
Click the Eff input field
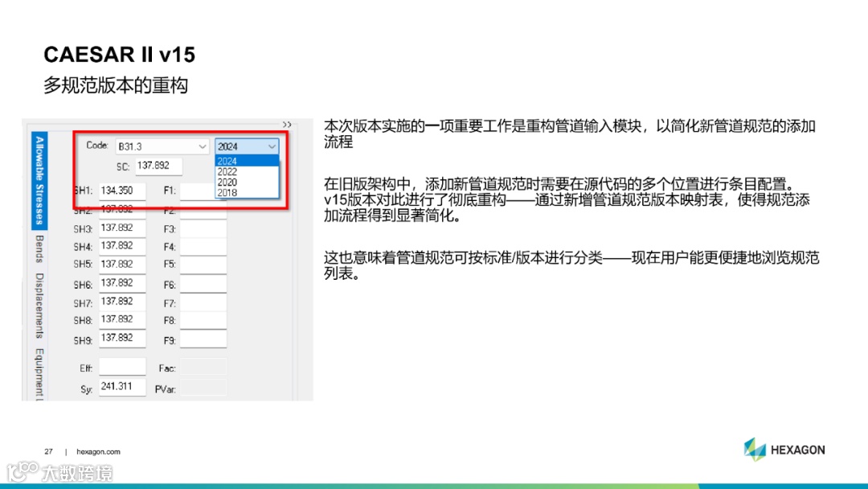(122, 367)
